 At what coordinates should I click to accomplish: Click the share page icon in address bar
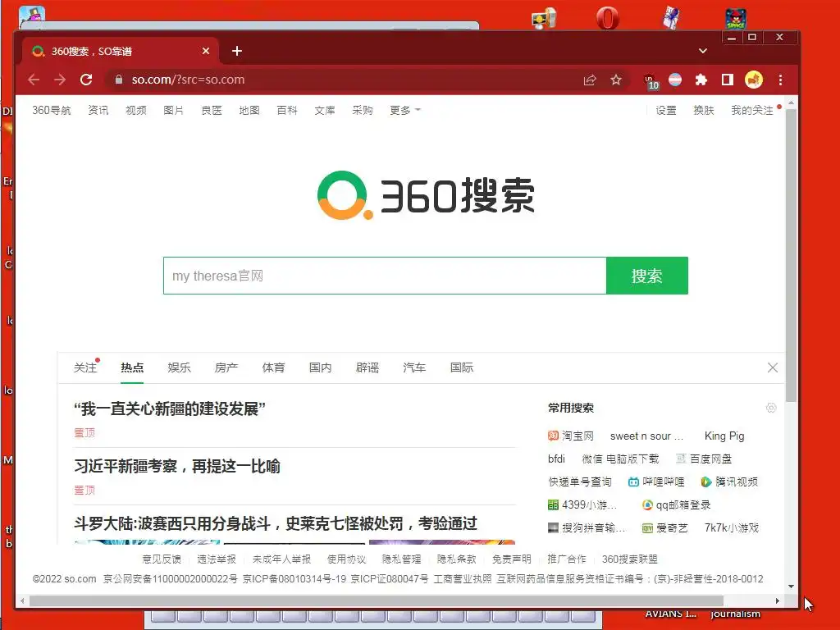coord(590,80)
